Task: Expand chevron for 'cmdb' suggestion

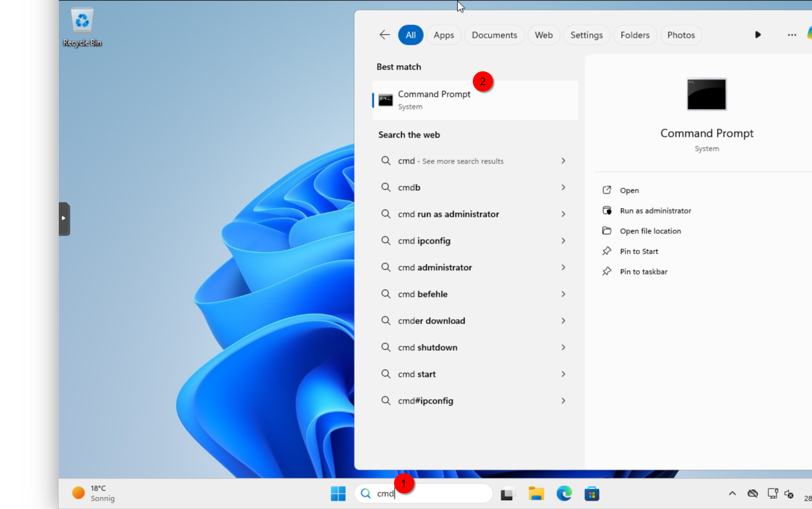Action: (x=563, y=187)
